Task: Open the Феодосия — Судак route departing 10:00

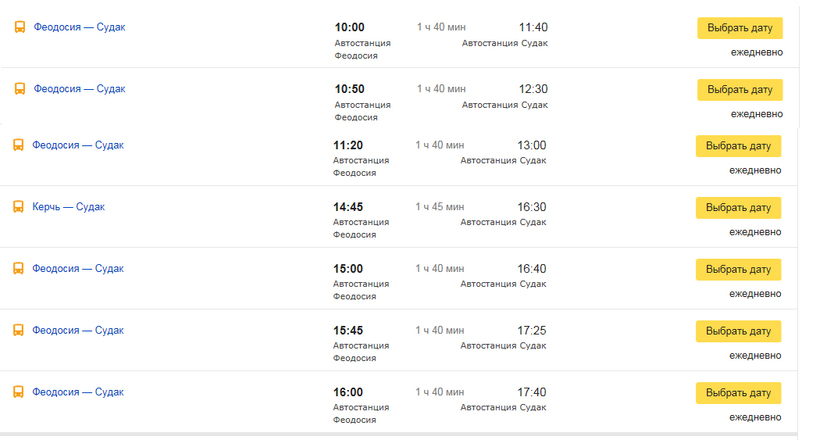Action: (x=79, y=27)
